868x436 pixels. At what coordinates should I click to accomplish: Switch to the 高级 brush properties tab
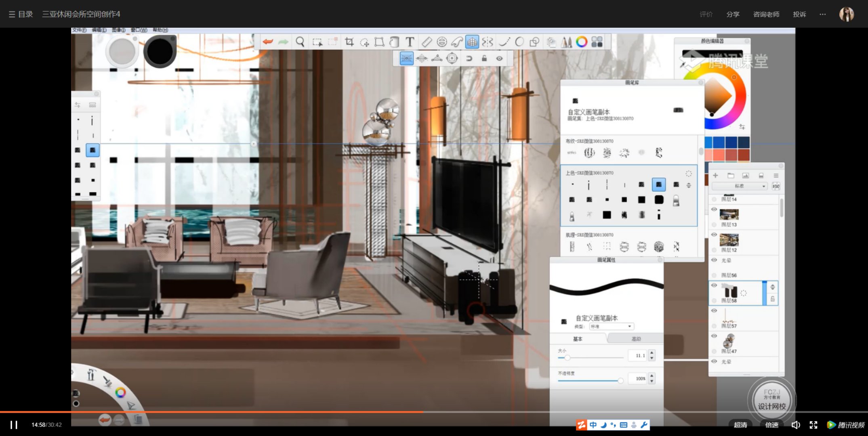pyautogui.click(x=636, y=339)
